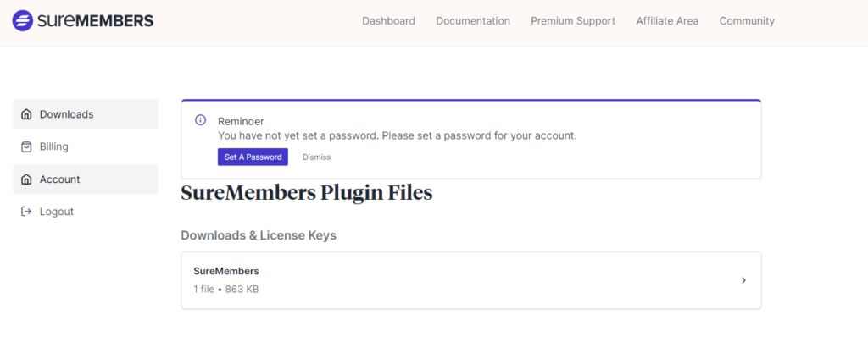Open the SureMembers 1 file download row
This screenshot has height=353, width=868.
(x=471, y=281)
